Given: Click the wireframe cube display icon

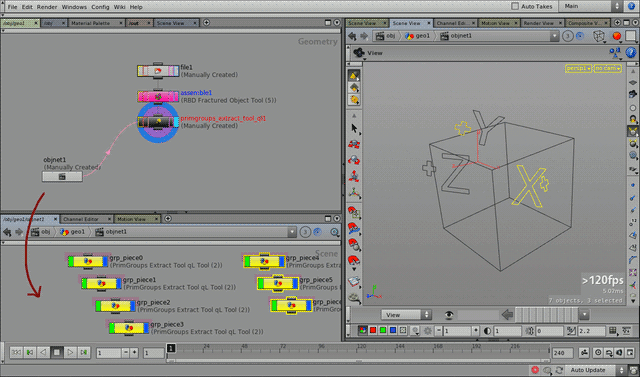Looking at the screenshot, I should 599,36.
